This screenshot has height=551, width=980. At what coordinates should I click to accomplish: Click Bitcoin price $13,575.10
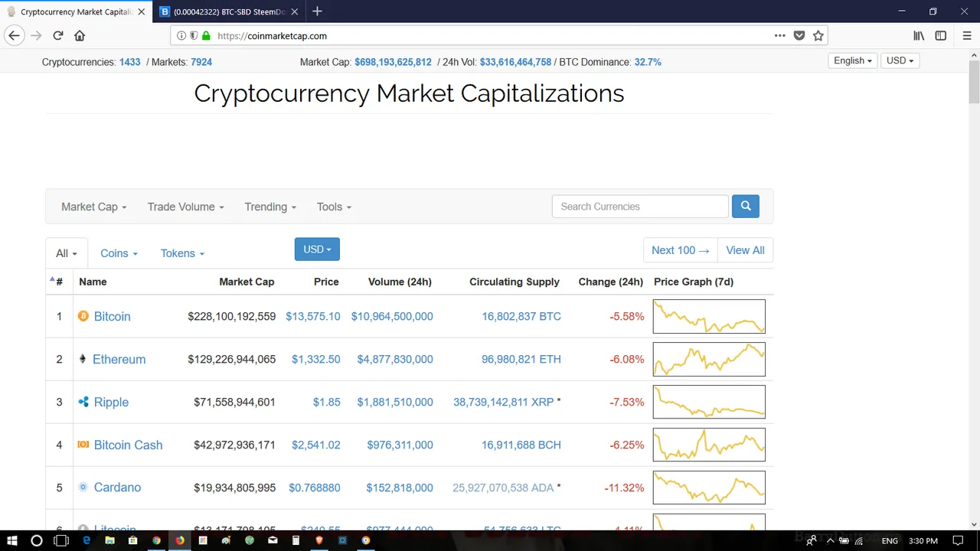click(x=313, y=316)
